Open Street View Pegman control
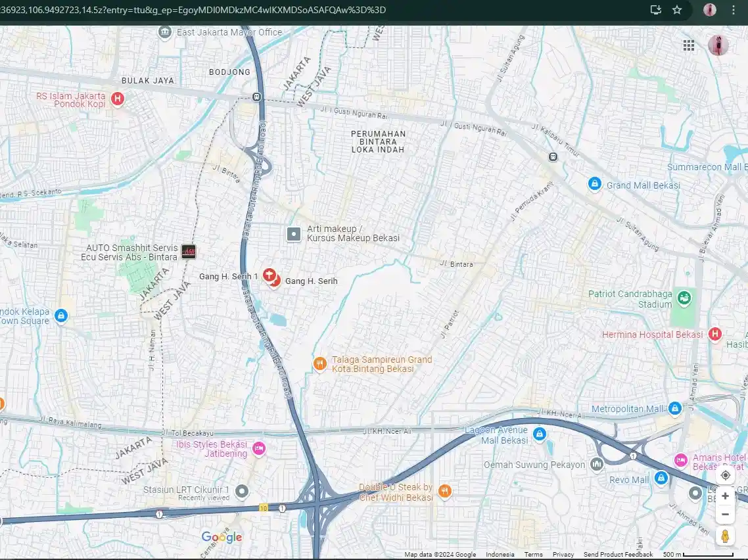The width and height of the screenshot is (748, 560). coord(725,536)
